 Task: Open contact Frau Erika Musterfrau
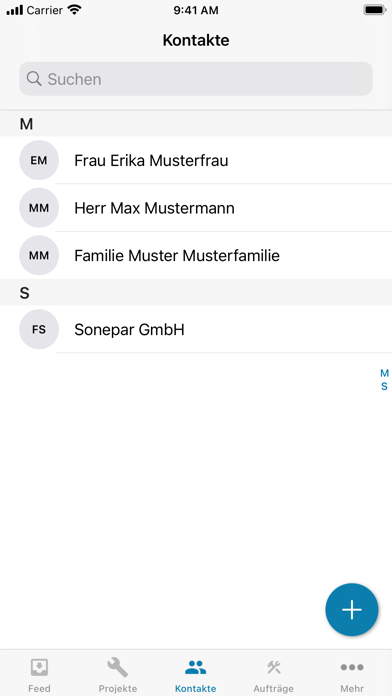196,160
